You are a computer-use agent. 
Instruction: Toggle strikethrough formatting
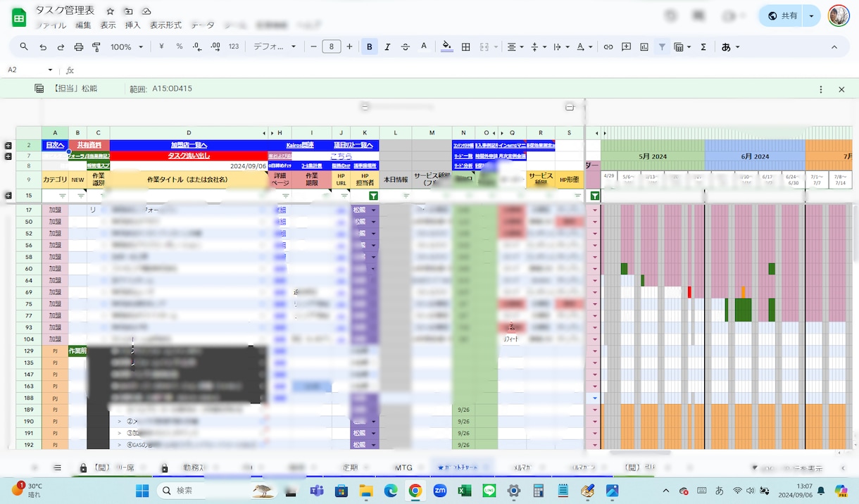click(406, 47)
